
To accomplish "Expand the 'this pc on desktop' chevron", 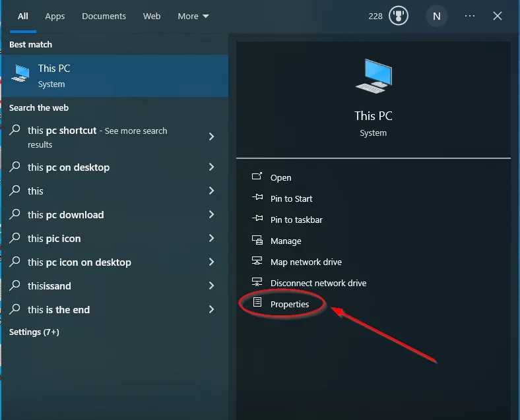I will [x=211, y=167].
